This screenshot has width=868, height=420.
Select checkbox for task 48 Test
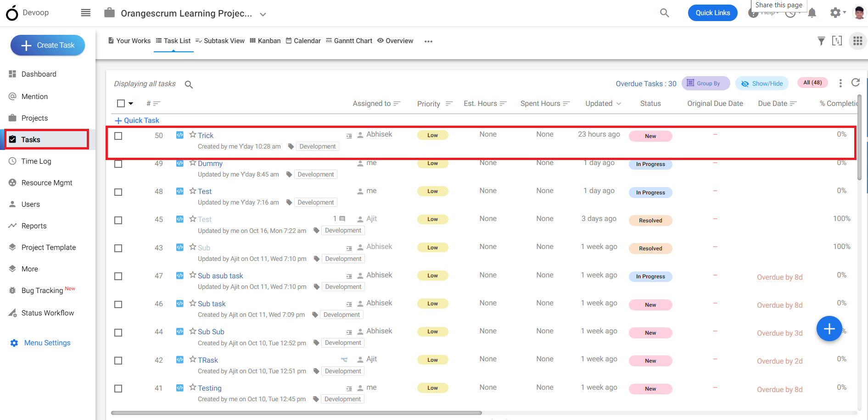point(118,192)
